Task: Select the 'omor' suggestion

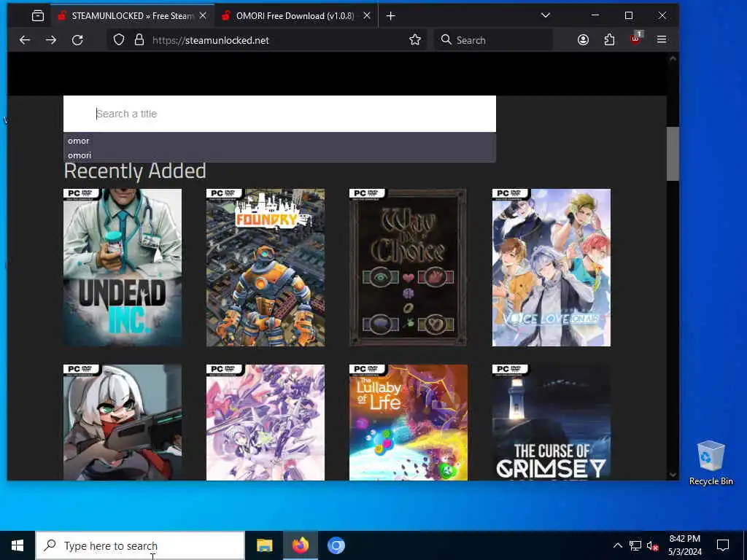Action: [279, 141]
